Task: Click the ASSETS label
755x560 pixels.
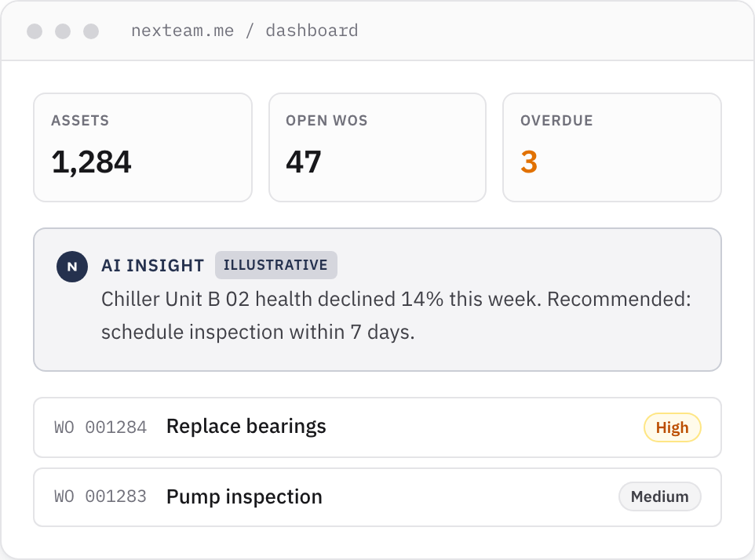Action: tap(80, 120)
